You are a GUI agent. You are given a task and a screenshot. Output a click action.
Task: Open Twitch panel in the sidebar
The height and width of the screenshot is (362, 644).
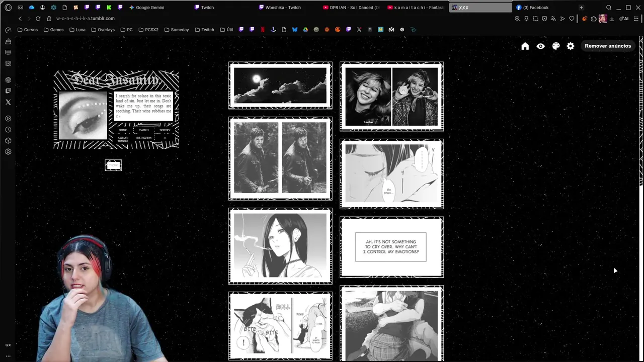tap(8, 91)
